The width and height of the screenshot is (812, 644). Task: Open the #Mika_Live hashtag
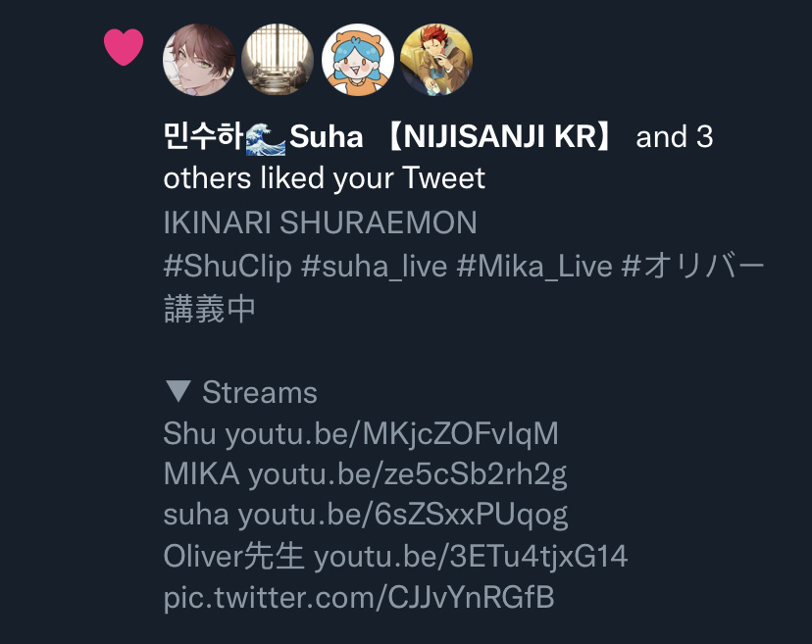click(x=534, y=267)
